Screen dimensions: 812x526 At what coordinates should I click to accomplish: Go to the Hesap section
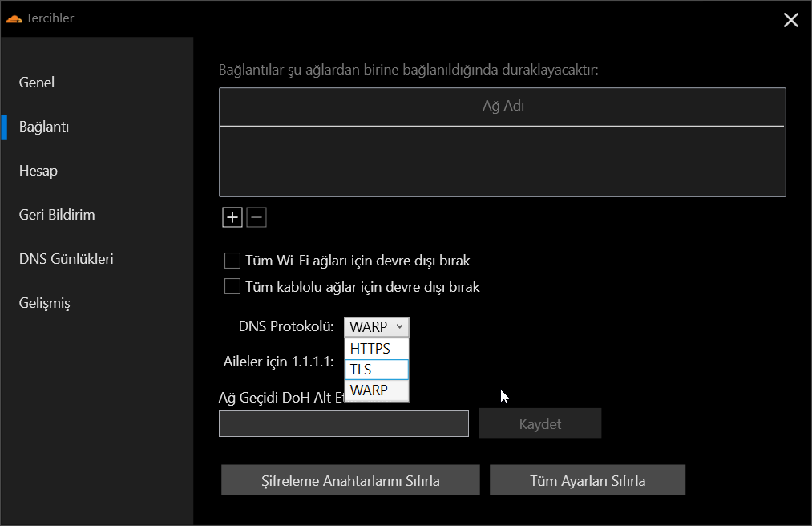[38, 171]
